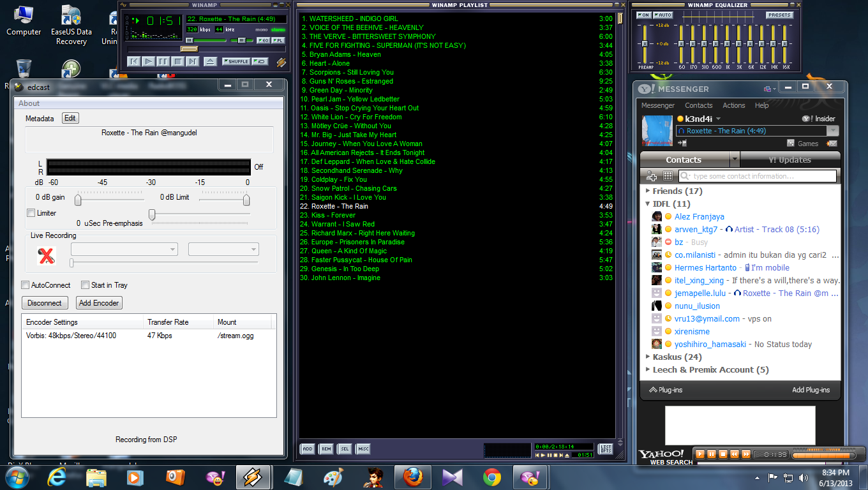Expand the Friends (17) contact group

coord(648,191)
